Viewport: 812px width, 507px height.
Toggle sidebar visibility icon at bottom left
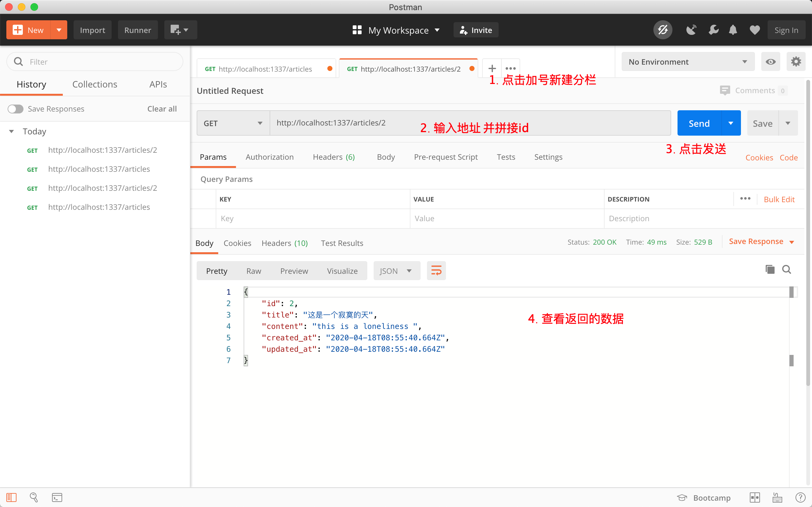(x=11, y=497)
